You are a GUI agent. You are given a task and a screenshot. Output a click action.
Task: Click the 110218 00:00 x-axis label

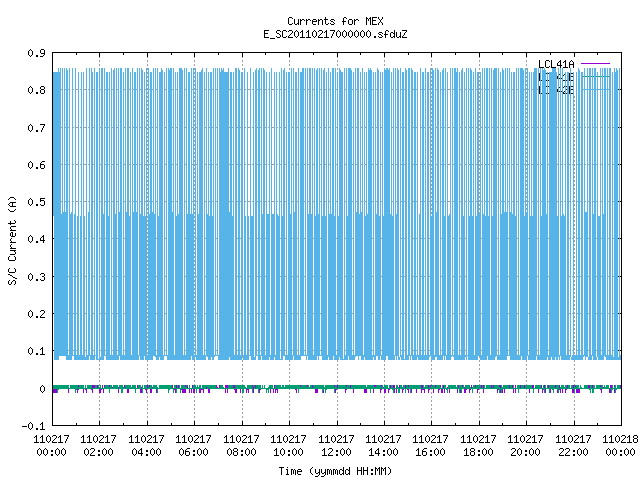(620, 446)
